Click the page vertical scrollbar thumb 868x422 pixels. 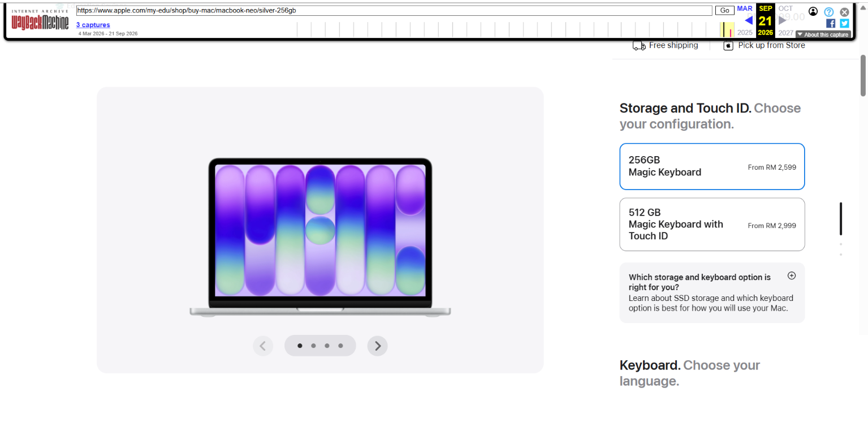click(x=863, y=75)
